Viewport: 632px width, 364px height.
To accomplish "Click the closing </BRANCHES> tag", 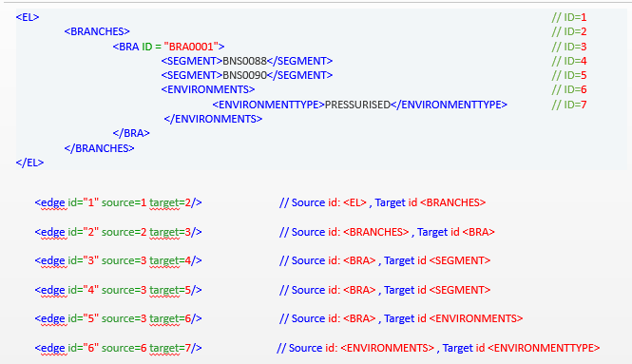I will click(99, 148).
